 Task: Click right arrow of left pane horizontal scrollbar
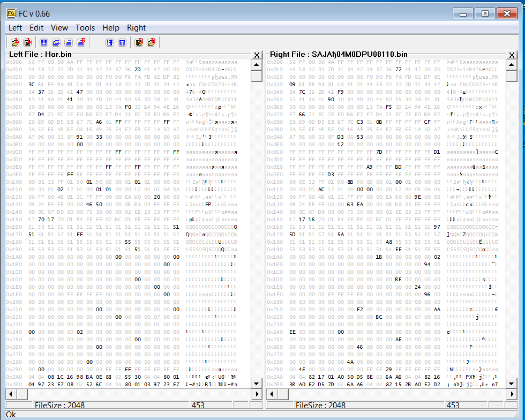(257, 394)
